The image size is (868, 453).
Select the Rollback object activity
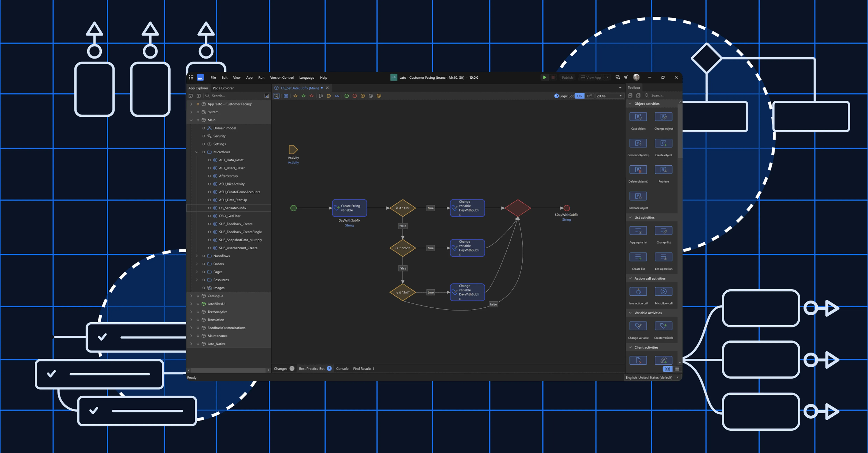638,196
